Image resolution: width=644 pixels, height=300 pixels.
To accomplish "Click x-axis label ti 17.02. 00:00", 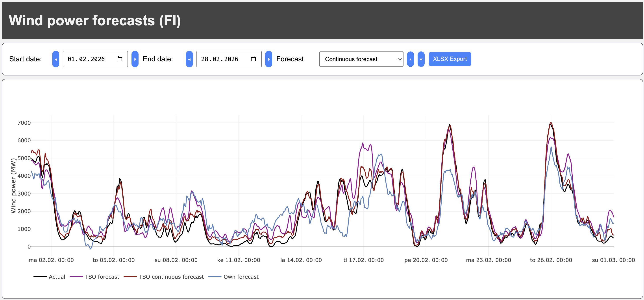I will [363, 260].
